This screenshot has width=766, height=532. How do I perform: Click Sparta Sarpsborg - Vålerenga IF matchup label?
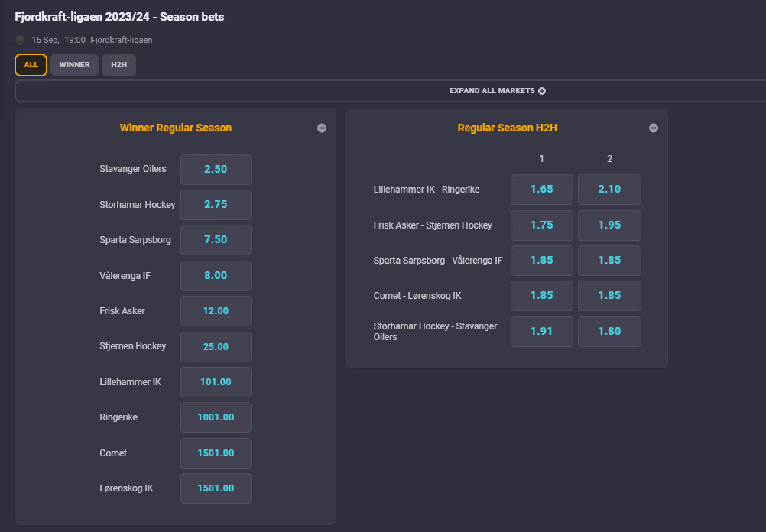[x=438, y=261]
